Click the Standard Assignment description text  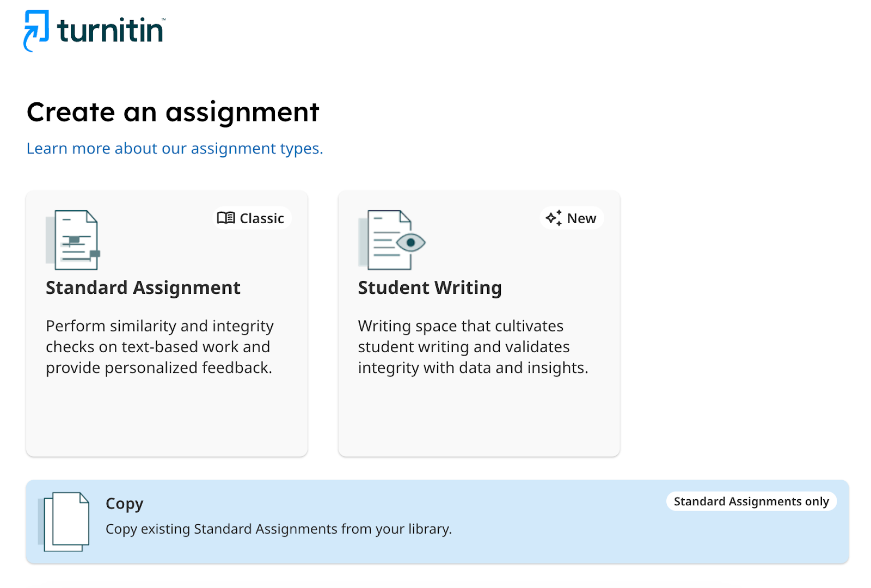pos(160,347)
